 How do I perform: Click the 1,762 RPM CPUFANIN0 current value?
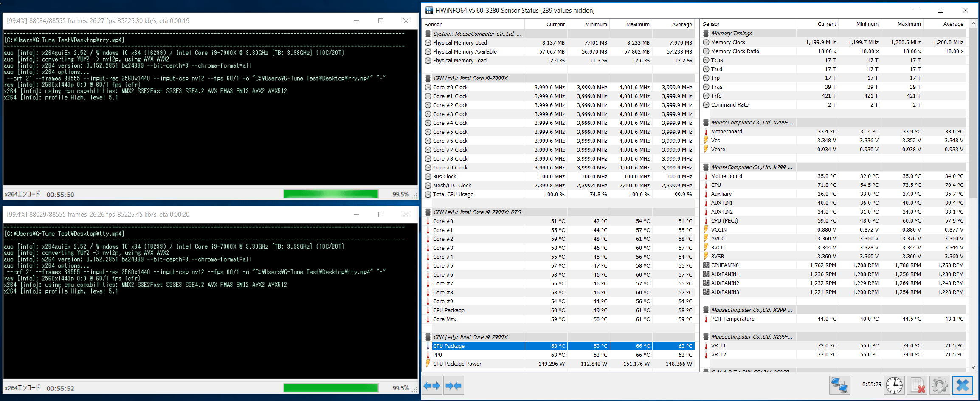[823, 265]
